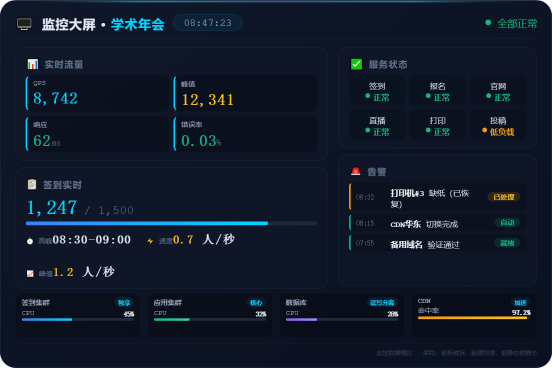Select the 打印机#3 缺纸 alert row

click(x=438, y=197)
